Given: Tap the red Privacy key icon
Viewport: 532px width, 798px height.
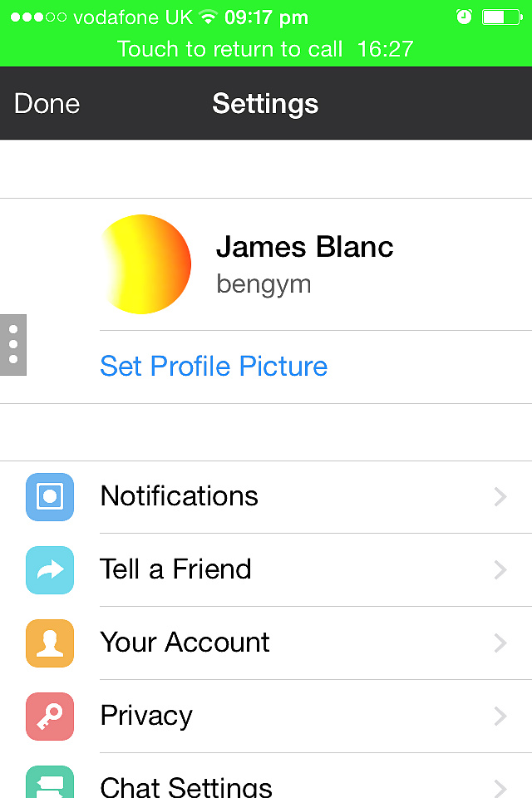Looking at the screenshot, I should pyautogui.click(x=50, y=717).
